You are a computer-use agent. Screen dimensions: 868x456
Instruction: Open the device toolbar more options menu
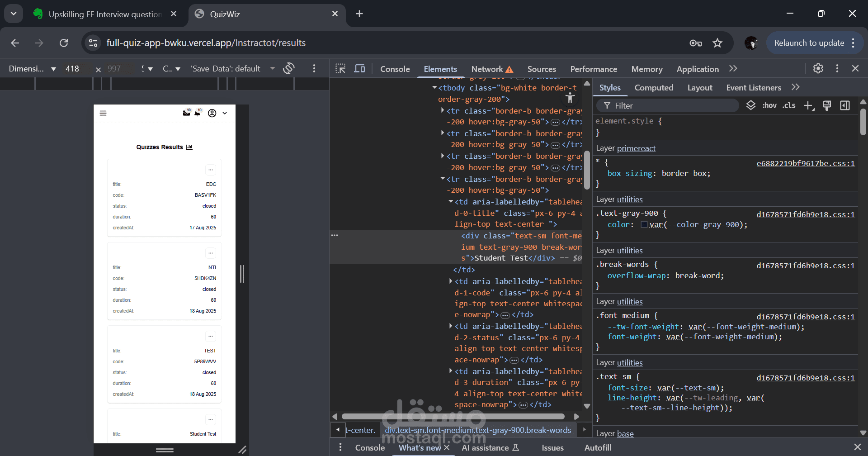click(x=314, y=68)
